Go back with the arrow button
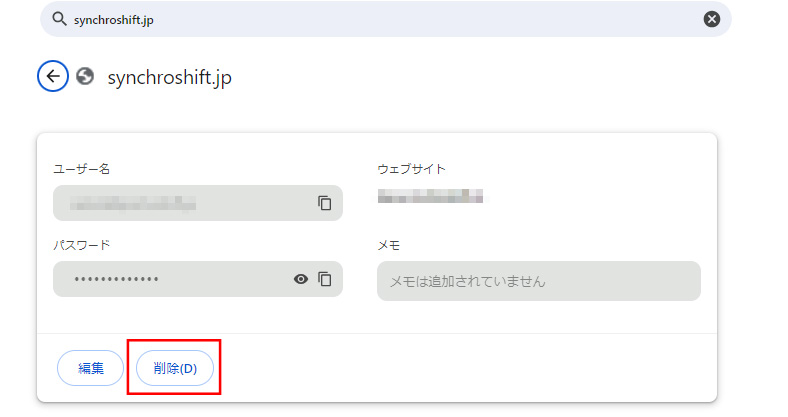Image resolution: width=788 pixels, height=417 pixels. pyautogui.click(x=53, y=76)
